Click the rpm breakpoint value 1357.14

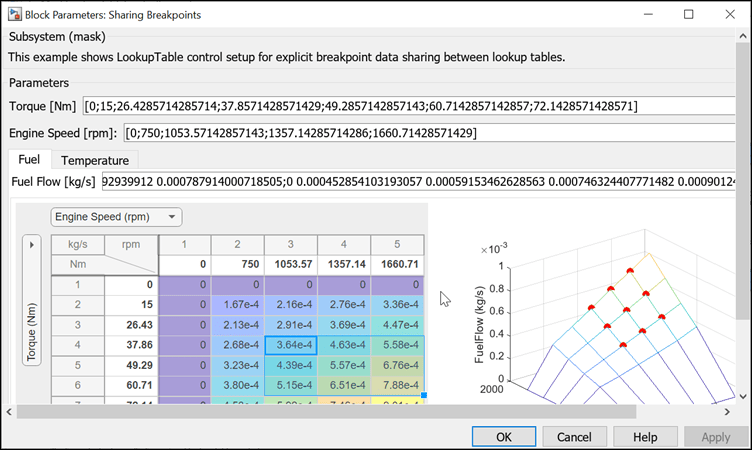(344, 264)
